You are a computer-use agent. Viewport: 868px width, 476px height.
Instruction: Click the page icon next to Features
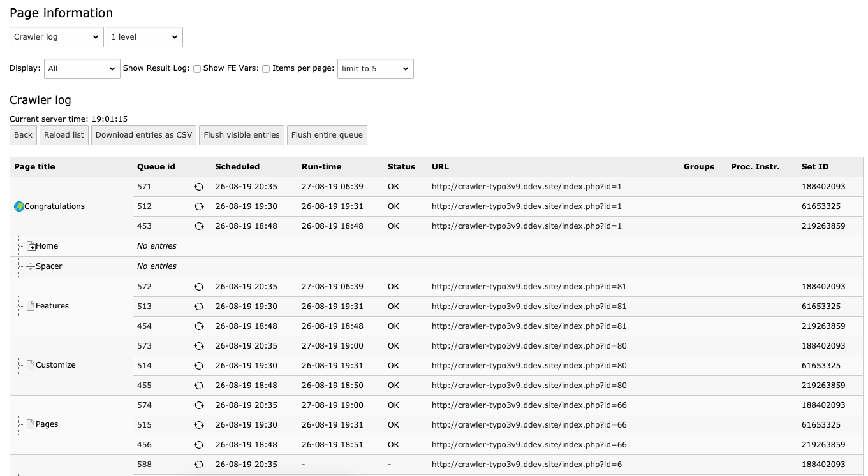coord(31,306)
